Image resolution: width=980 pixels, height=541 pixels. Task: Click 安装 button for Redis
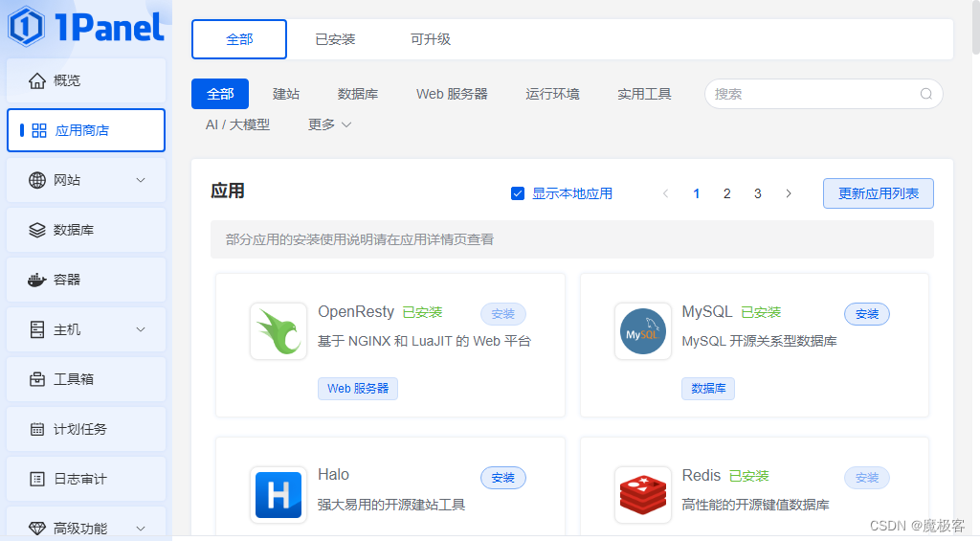[x=867, y=478]
